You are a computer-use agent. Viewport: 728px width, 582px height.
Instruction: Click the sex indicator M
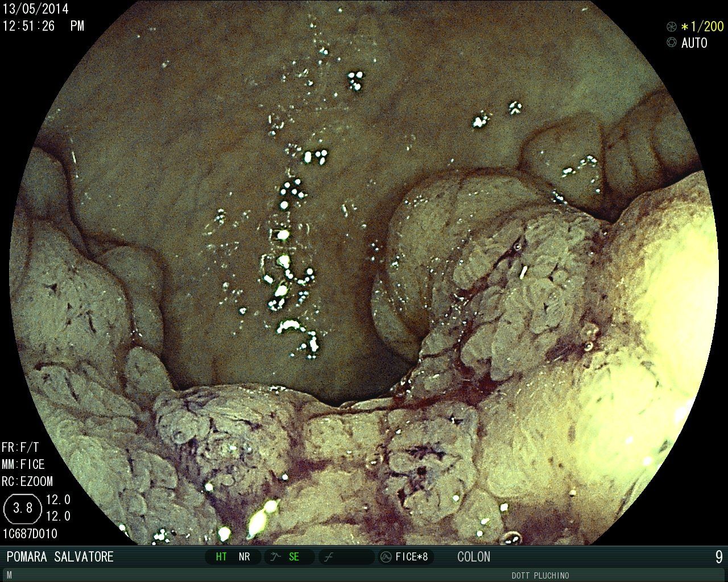9,576
